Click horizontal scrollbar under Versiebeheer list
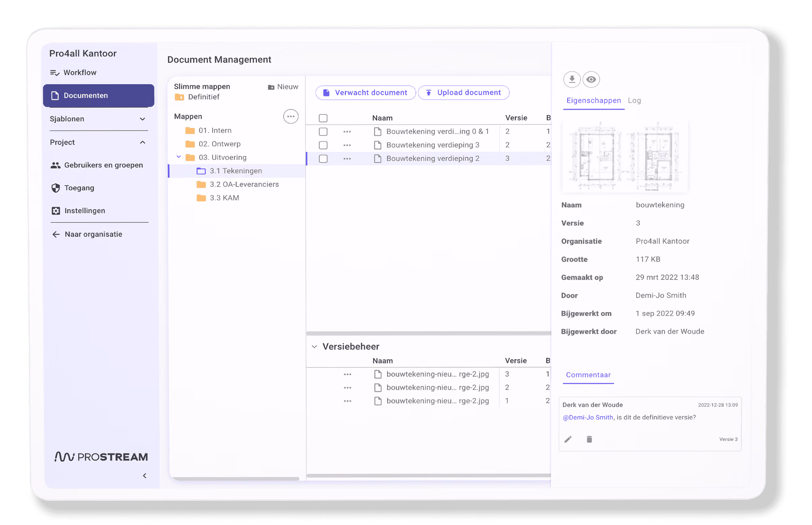The height and width of the screenshot is (525, 812). (x=428, y=475)
